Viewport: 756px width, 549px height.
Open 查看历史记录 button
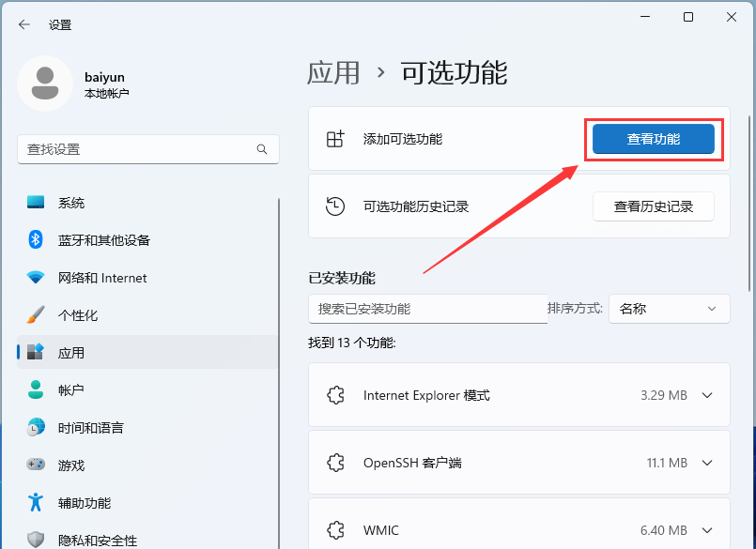point(654,206)
